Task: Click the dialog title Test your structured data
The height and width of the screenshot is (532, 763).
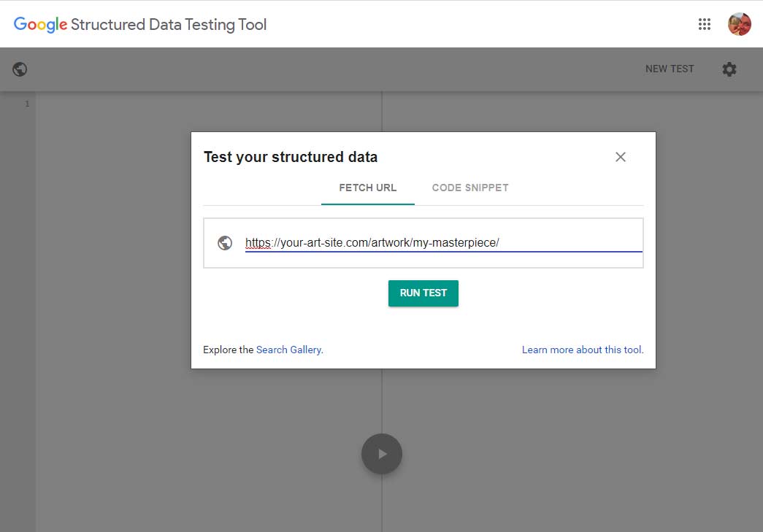Action: [x=291, y=157]
